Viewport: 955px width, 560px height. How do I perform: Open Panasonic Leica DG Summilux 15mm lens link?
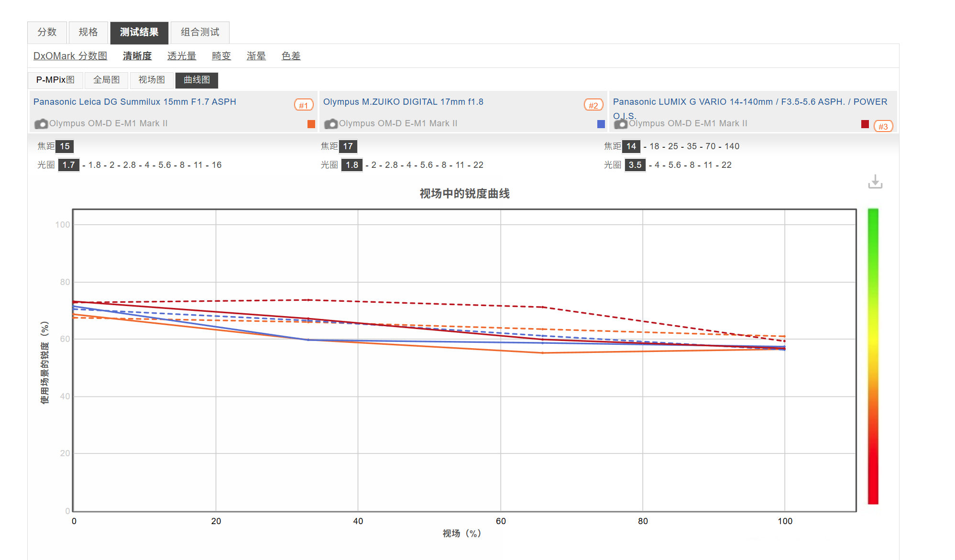[x=135, y=102]
